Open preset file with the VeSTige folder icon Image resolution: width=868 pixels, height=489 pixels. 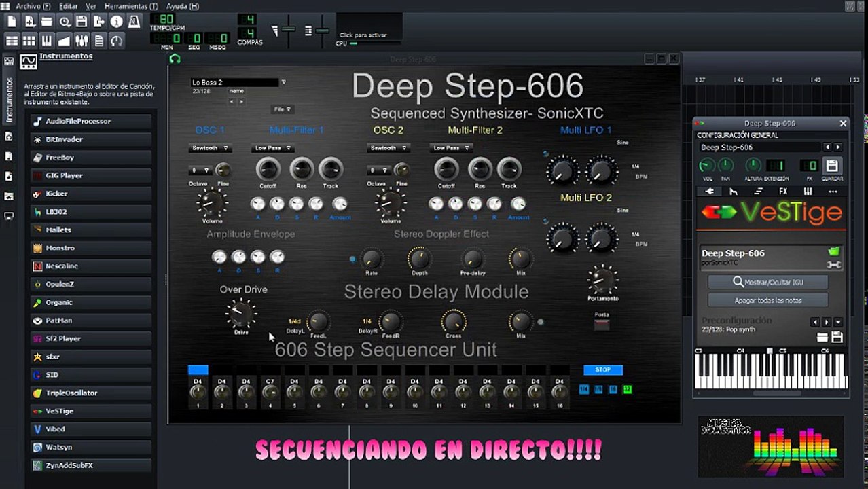(822, 337)
